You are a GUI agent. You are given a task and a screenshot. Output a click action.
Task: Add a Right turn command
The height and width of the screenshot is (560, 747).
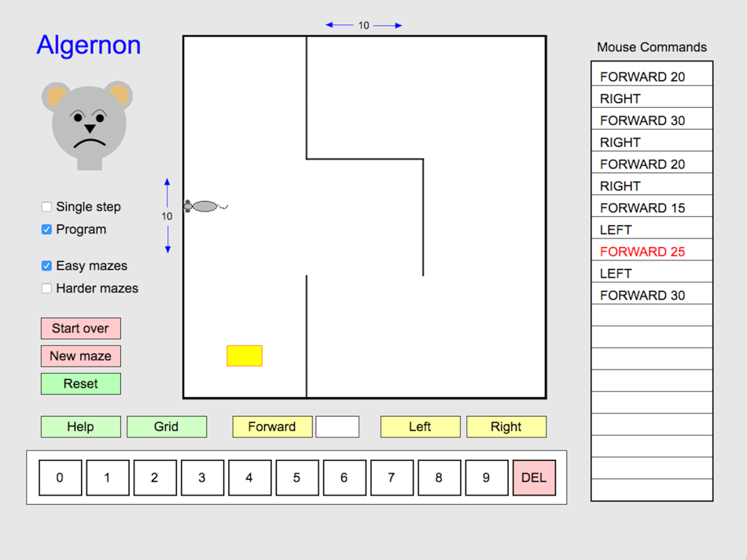coord(506,426)
